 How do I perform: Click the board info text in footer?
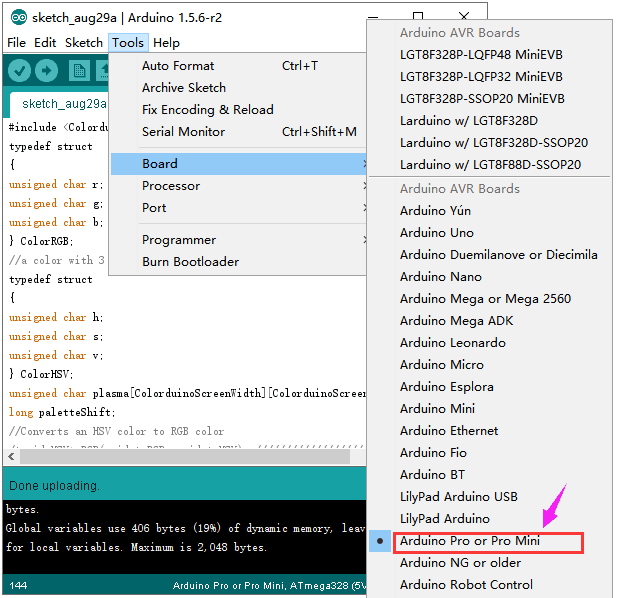point(269,585)
